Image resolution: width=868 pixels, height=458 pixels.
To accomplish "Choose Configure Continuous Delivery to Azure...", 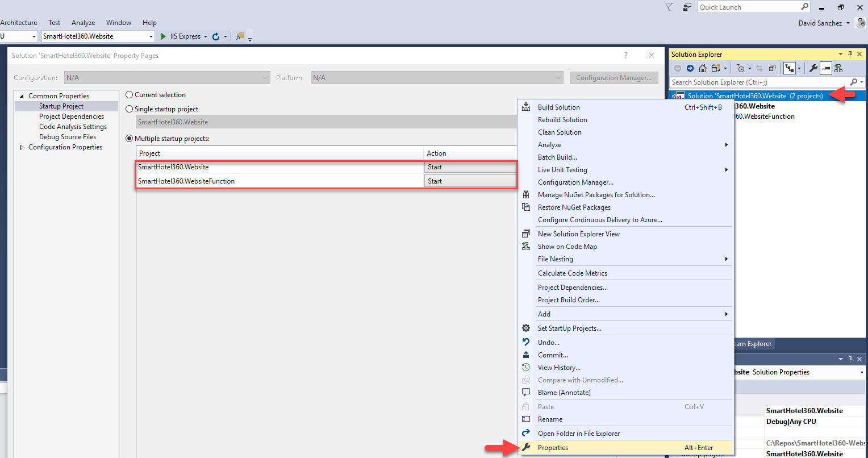I will [625, 220].
